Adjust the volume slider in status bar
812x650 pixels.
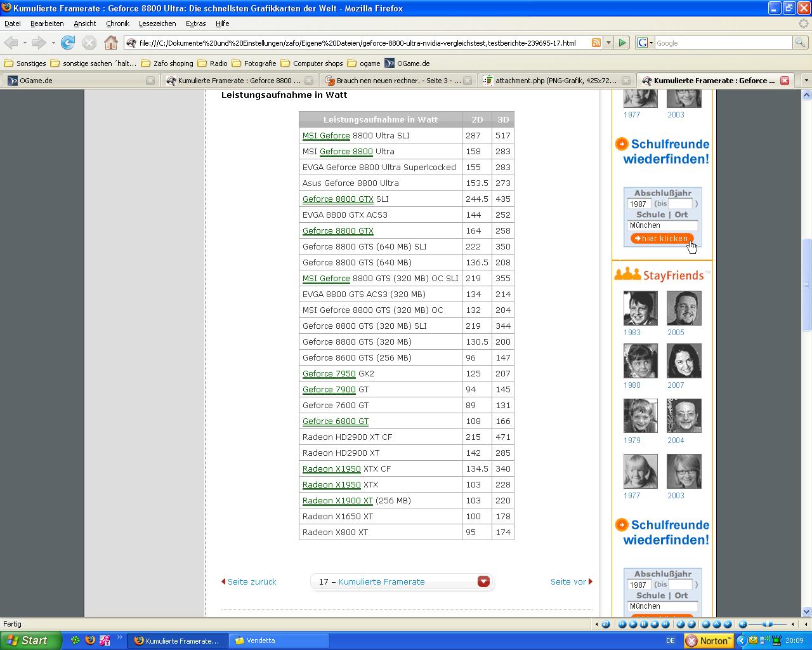point(768,624)
